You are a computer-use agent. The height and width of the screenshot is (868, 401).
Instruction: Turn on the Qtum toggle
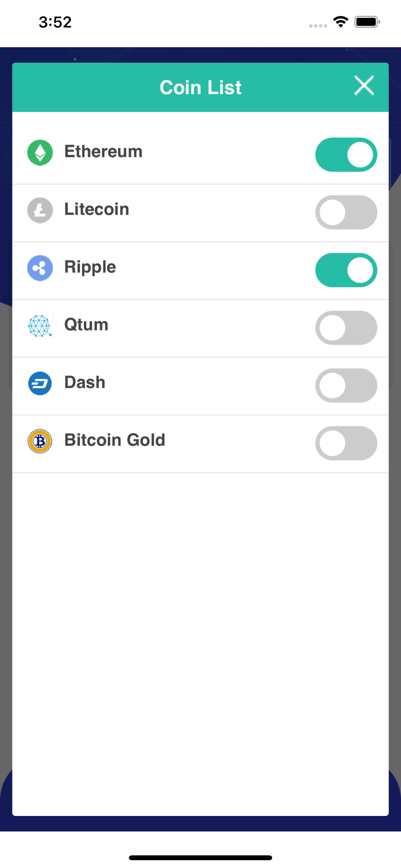[x=346, y=328]
